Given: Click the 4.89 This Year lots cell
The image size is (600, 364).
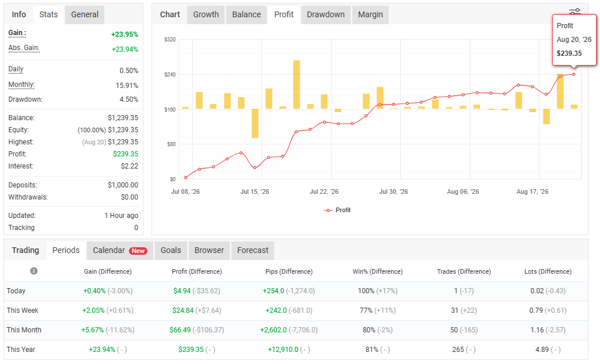Looking at the screenshot, I should [542, 350].
